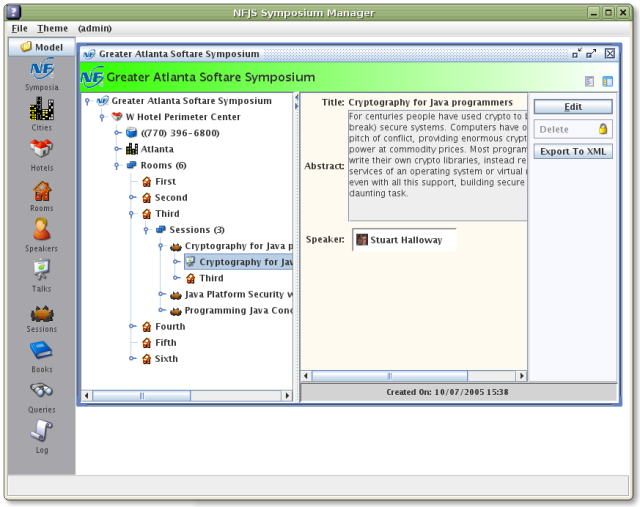Image resolution: width=640 pixels, height=507 pixels.
Task: Click the Export To XML button
Action: [x=572, y=152]
